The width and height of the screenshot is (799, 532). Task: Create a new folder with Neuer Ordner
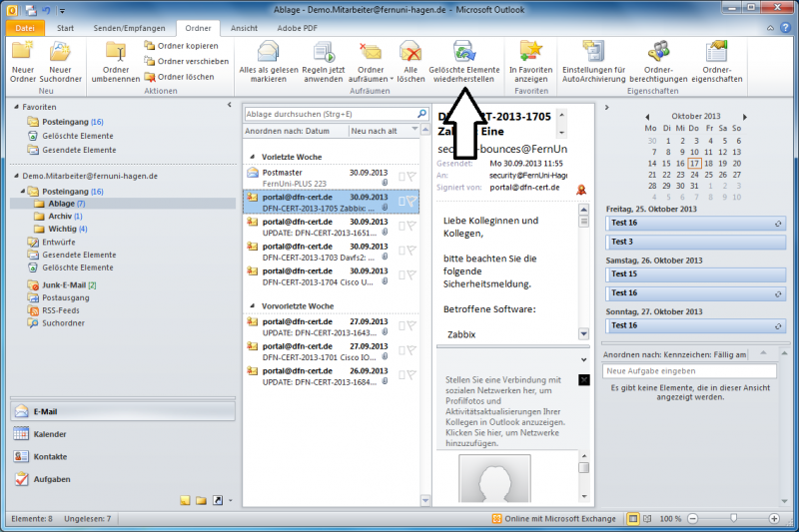coord(23,63)
